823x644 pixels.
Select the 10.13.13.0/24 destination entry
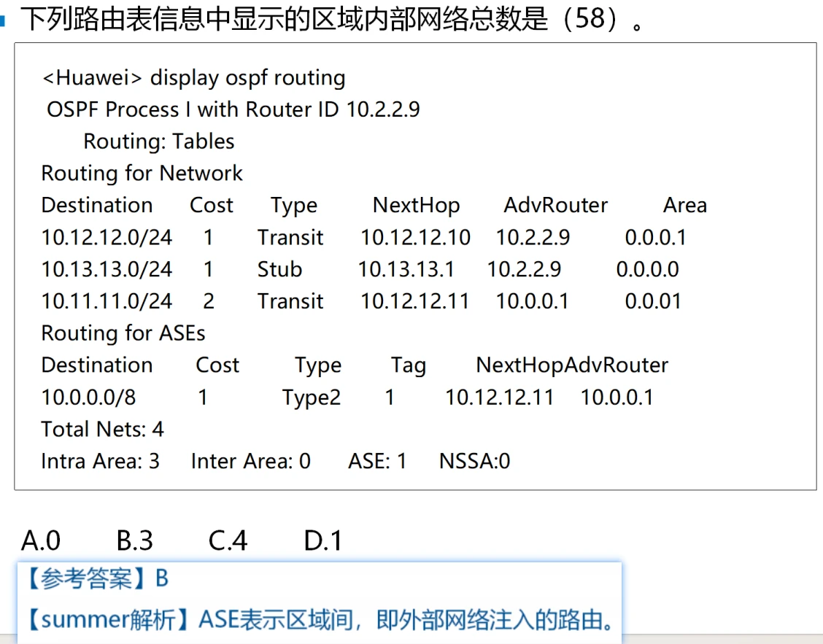tap(107, 270)
